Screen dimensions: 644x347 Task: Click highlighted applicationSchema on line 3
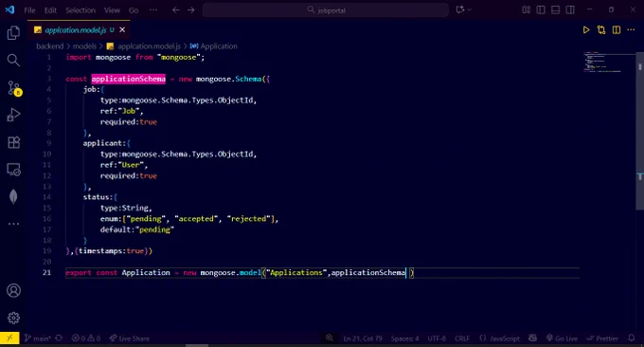(128, 79)
